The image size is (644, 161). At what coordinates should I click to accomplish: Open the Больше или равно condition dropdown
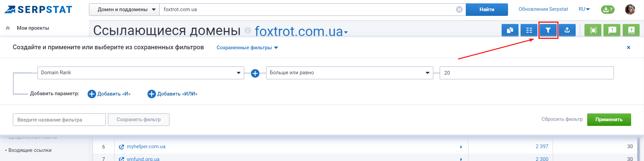pyautogui.click(x=349, y=73)
